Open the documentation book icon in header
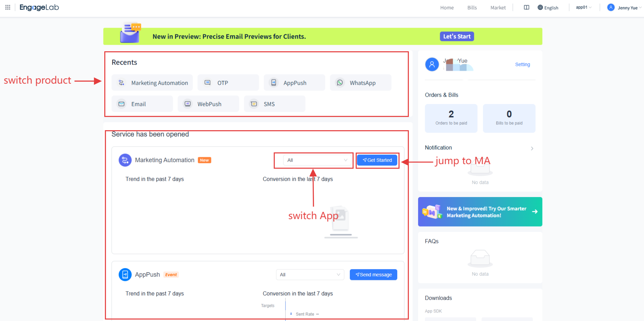The width and height of the screenshot is (644, 321). click(526, 7)
